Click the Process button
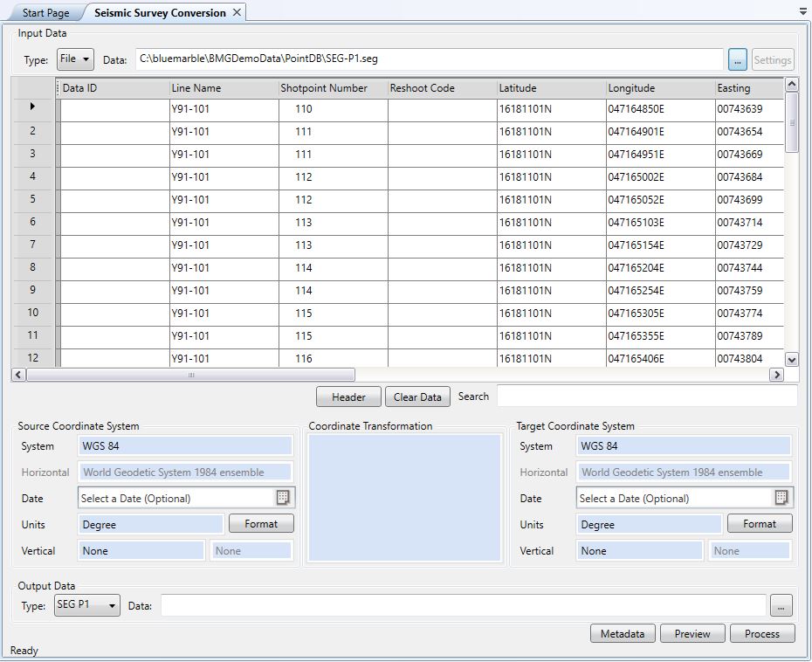The image size is (812, 662). [762, 633]
